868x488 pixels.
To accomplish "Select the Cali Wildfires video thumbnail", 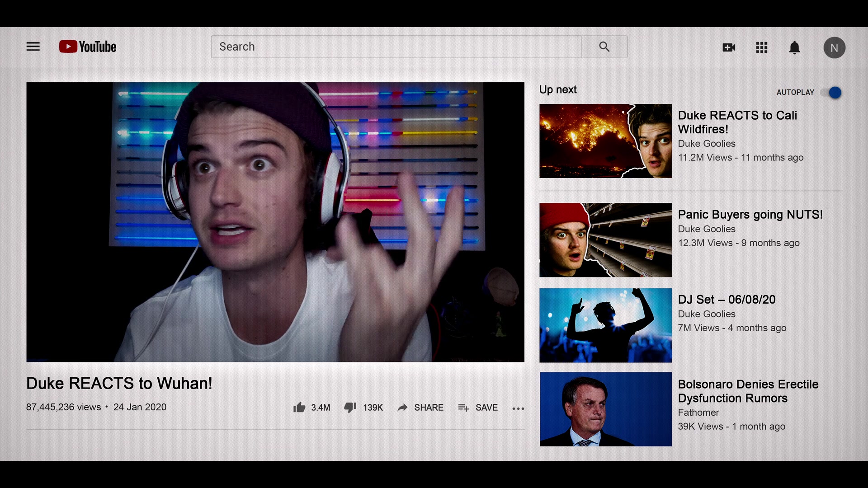I will click(605, 141).
